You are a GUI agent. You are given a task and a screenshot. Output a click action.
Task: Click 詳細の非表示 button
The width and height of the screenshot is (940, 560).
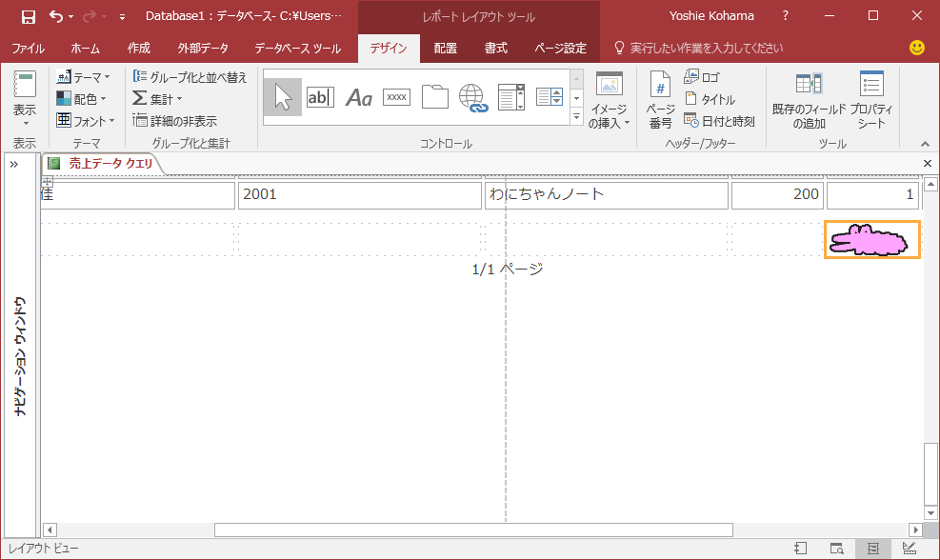coord(175,121)
